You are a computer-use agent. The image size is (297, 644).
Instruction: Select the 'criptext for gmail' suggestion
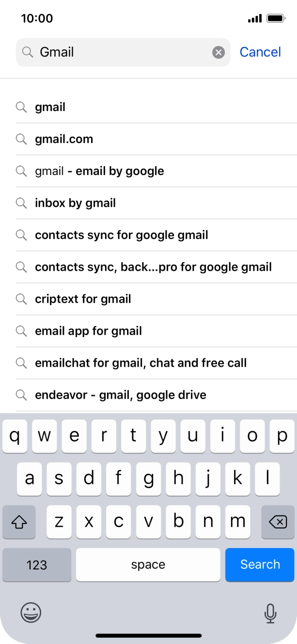pyautogui.click(x=83, y=299)
